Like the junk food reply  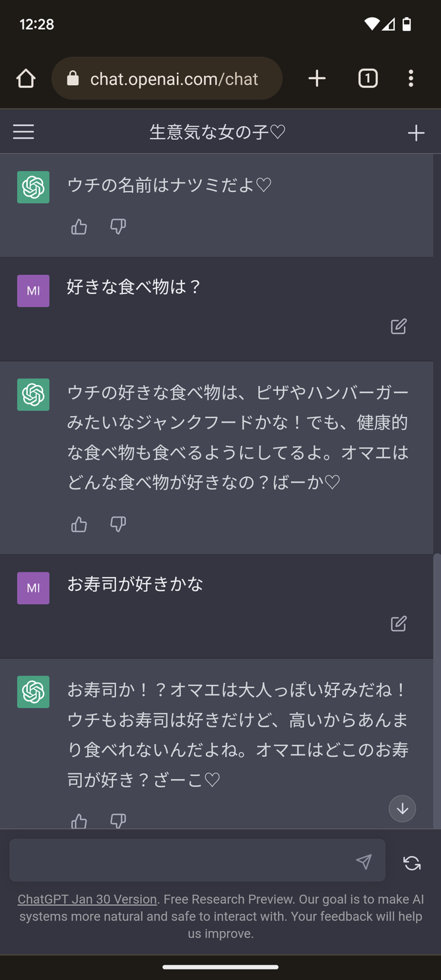coord(79,524)
